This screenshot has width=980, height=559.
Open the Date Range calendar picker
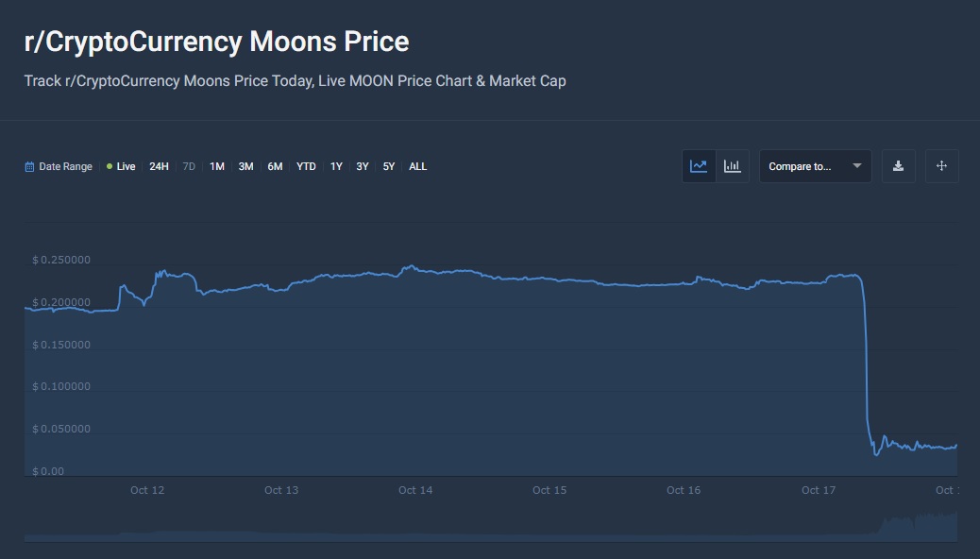click(x=58, y=166)
